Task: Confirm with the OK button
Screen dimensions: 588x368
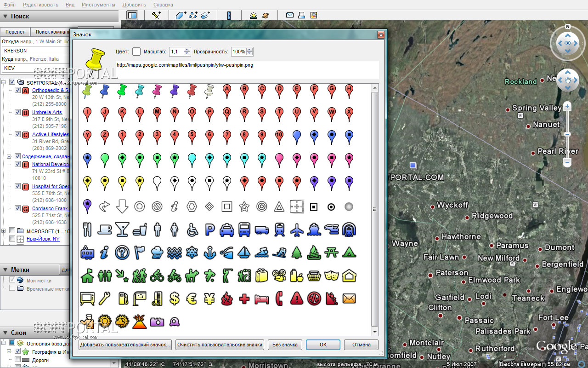Action: 323,345
